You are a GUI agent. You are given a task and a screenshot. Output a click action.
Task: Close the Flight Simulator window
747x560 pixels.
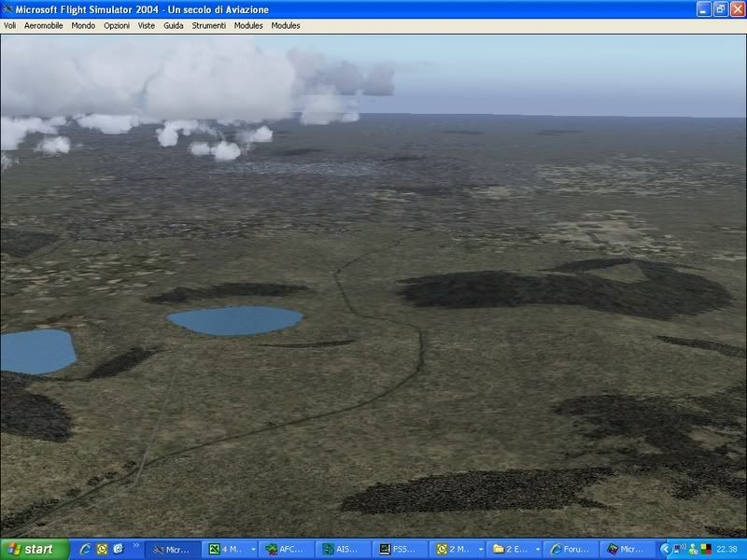tap(737, 9)
